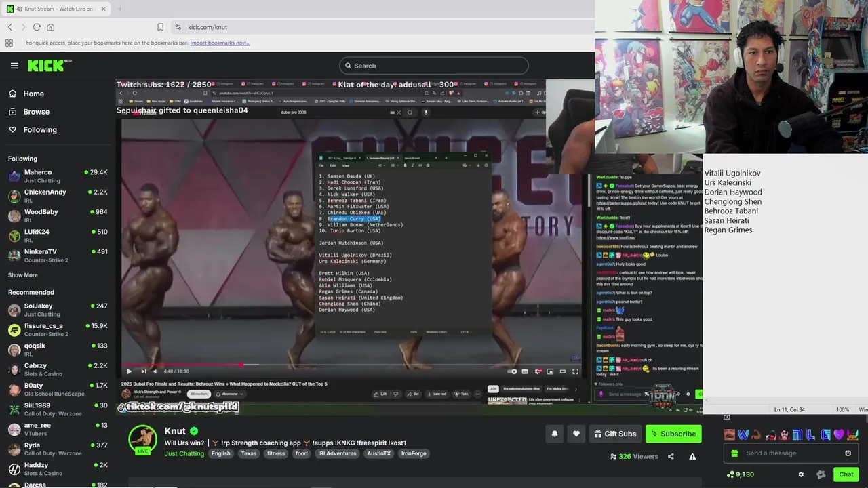The width and height of the screenshot is (868, 488).
Task: Go back with browser back arrow
Action: pos(10,27)
